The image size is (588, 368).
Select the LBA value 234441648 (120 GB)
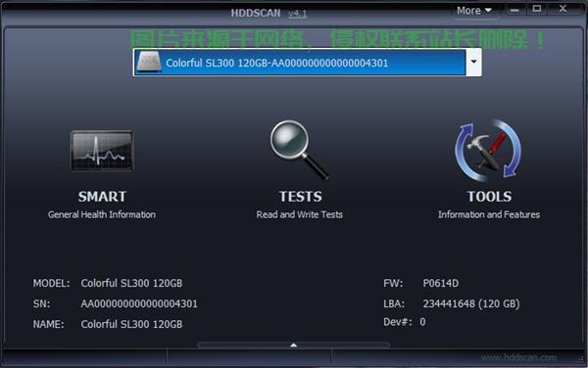point(471,303)
